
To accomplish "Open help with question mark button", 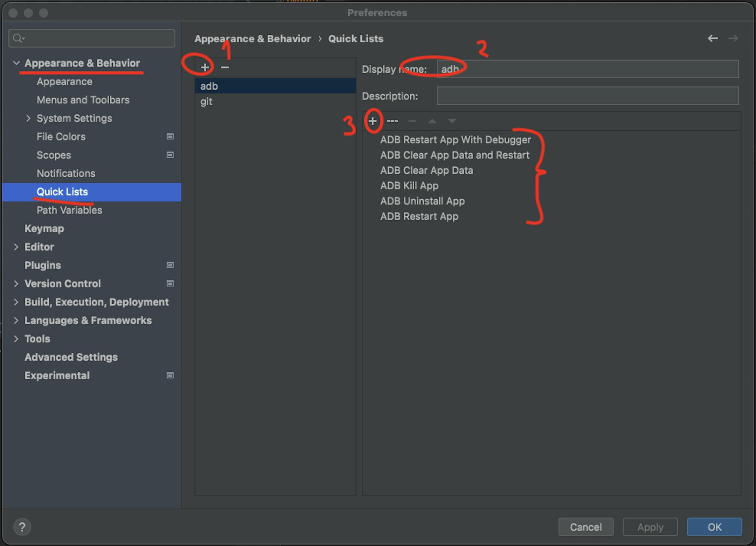I will (x=22, y=527).
